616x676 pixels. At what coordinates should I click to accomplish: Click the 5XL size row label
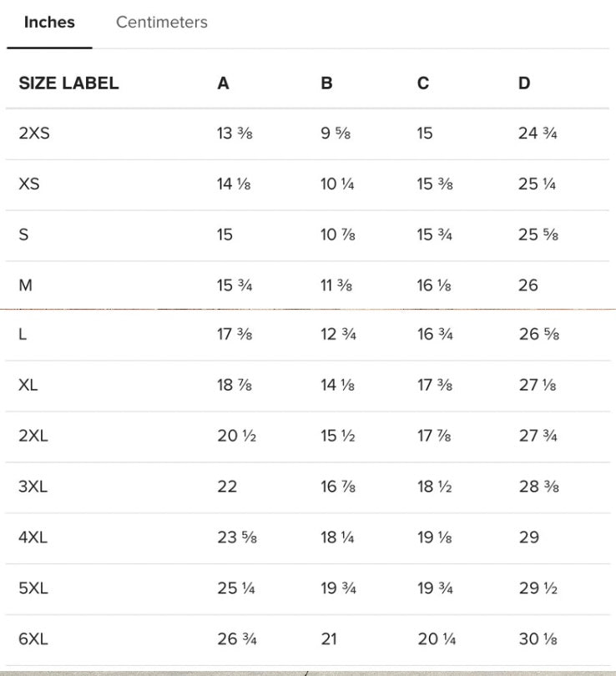(33, 588)
